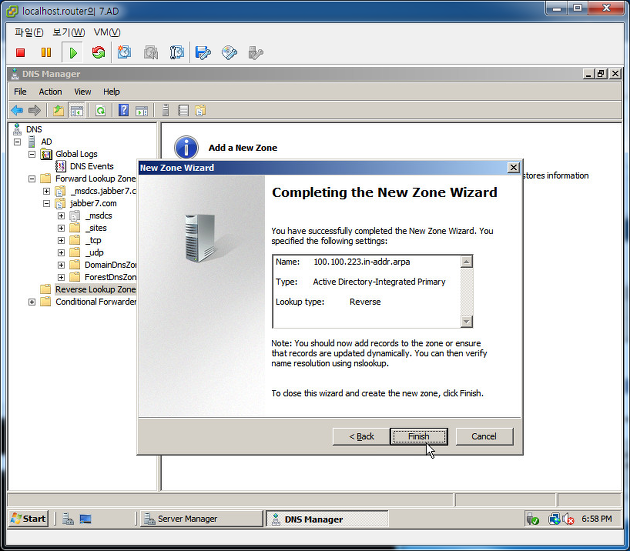Viewport: 630px width, 551px height.
Task: Open the DNS Manager Help menu
Action: click(x=111, y=92)
